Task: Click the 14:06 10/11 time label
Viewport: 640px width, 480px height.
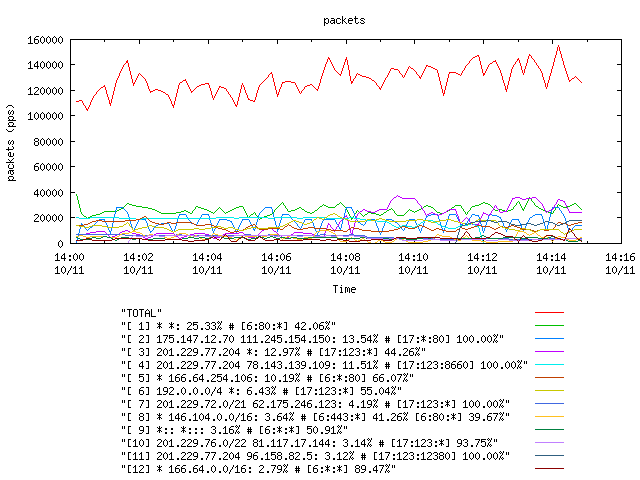Action: (276, 264)
